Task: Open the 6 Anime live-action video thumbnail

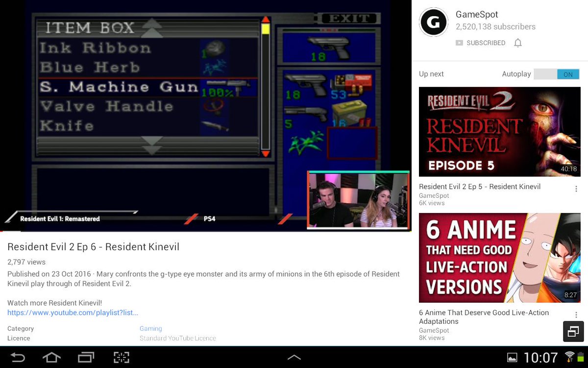Action: pyautogui.click(x=500, y=258)
